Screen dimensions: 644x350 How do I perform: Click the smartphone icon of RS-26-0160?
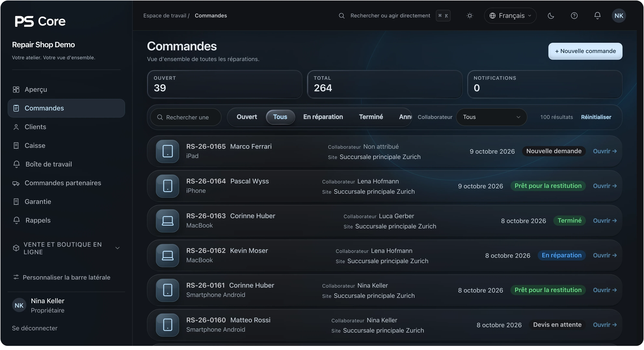168,325
